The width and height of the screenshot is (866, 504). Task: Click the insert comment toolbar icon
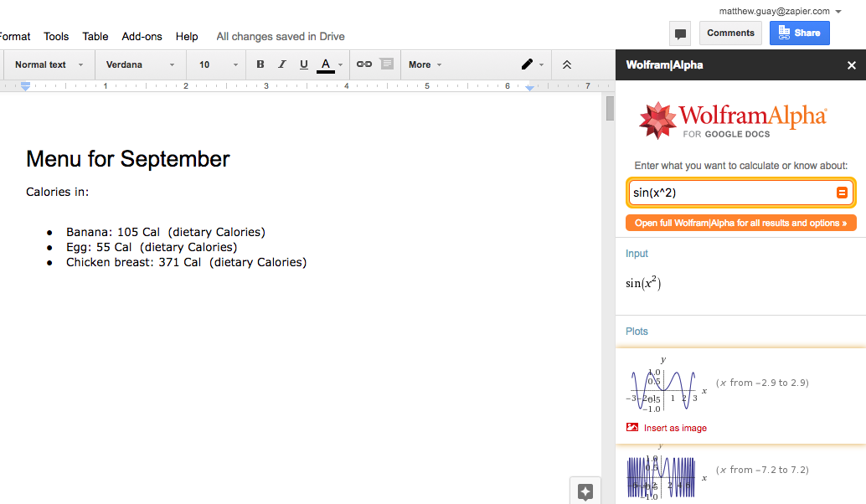(x=386, y=64)
